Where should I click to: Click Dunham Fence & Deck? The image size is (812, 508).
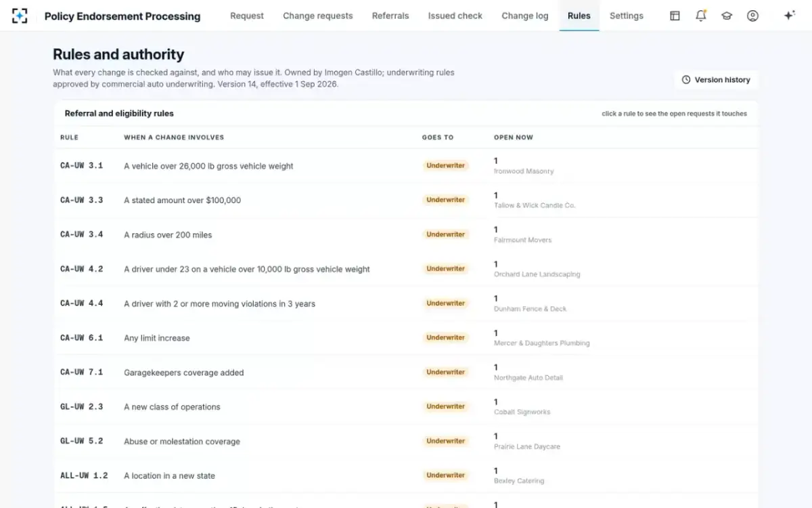tap(531, 309)
